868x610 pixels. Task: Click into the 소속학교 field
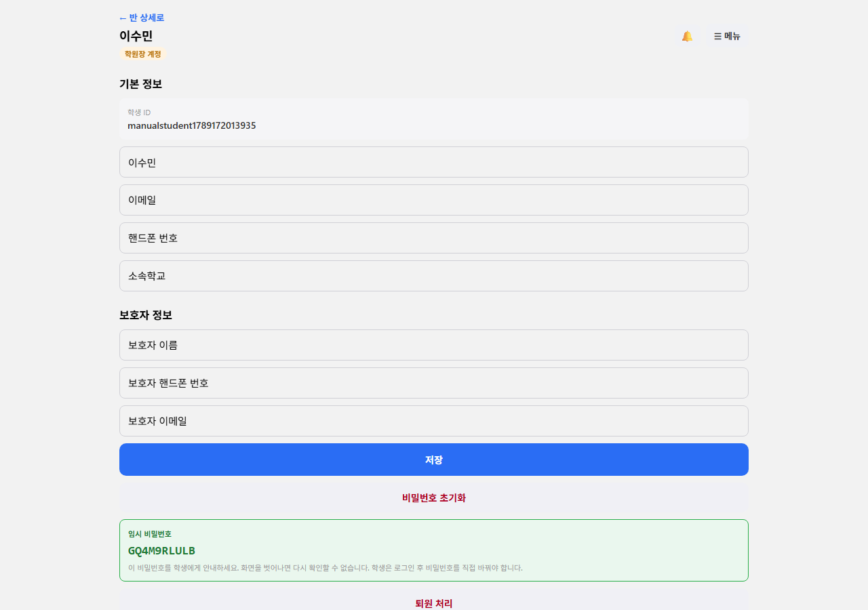pyautogui.click(x=434, y=276)
